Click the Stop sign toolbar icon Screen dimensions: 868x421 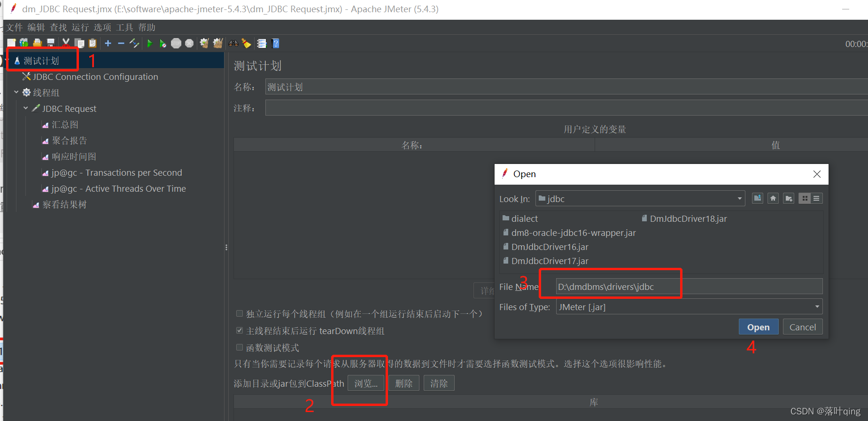click(x=176, y=43)
